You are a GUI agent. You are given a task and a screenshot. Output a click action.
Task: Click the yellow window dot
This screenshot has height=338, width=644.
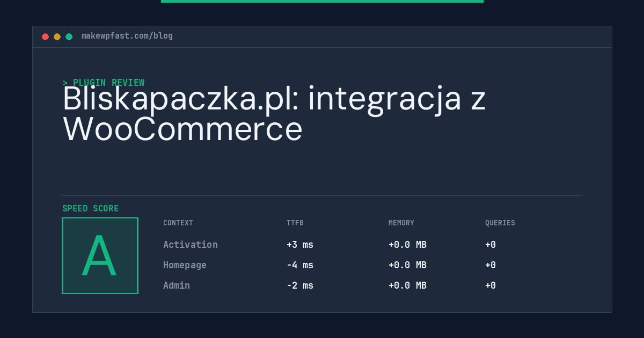pos(57,36)
